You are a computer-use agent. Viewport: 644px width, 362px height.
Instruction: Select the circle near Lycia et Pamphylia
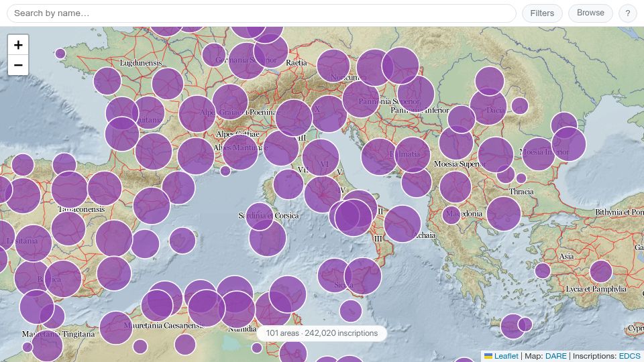[601, 271]
